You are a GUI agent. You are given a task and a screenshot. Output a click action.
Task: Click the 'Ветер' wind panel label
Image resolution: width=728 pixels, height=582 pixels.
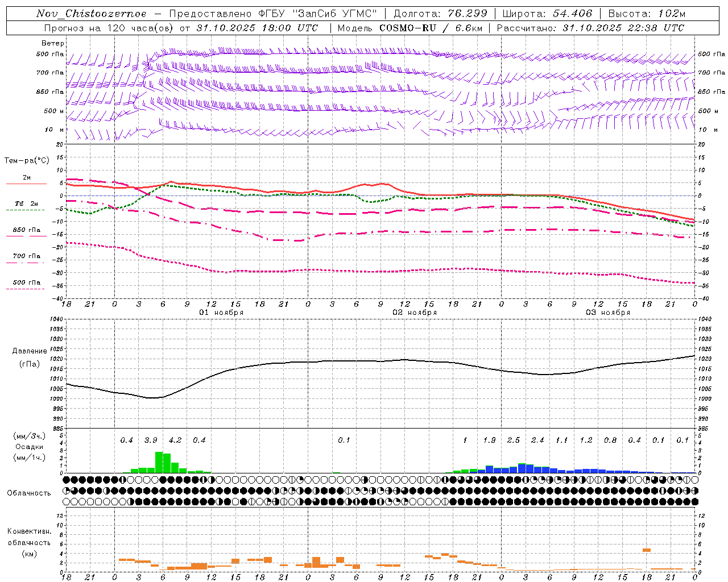click(53, 43)
